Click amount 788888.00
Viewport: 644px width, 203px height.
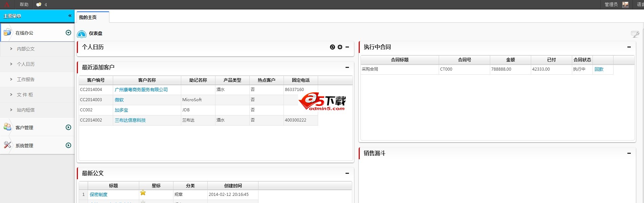click(x=501, y=69)
